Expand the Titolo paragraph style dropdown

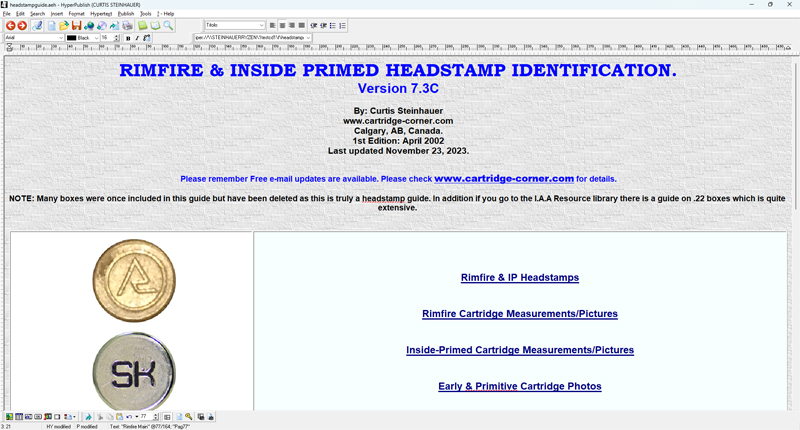262,25
